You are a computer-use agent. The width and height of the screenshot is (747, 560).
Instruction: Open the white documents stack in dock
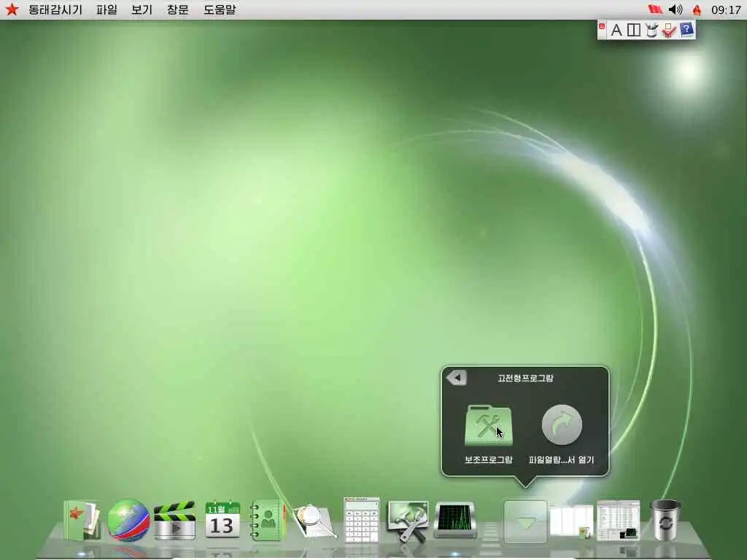tap(571, 521)
